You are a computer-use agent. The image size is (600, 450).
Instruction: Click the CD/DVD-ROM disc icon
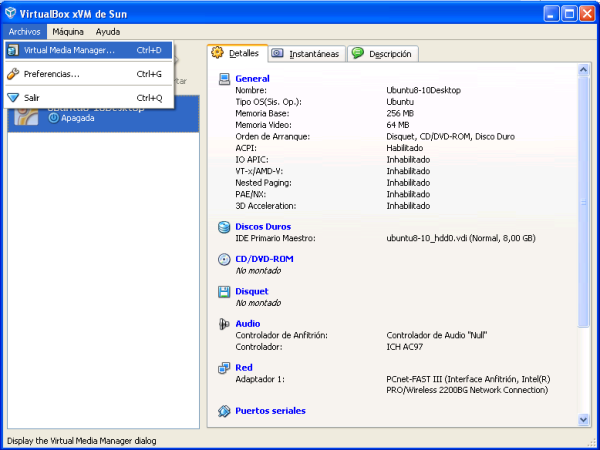[224, 259]
